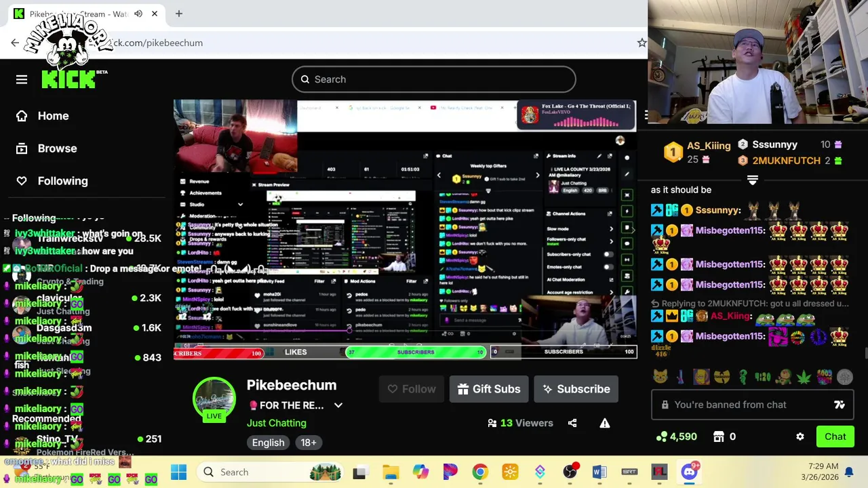The image size is (868, 488).
Task: Open the Kick hamburger menu
Action: [22, 79]
